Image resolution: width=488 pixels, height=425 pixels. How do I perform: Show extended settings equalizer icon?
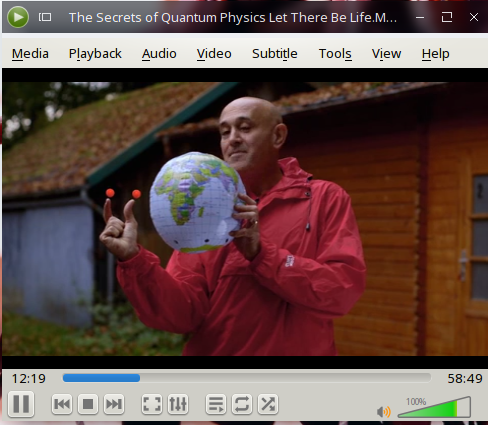[178, 404]
